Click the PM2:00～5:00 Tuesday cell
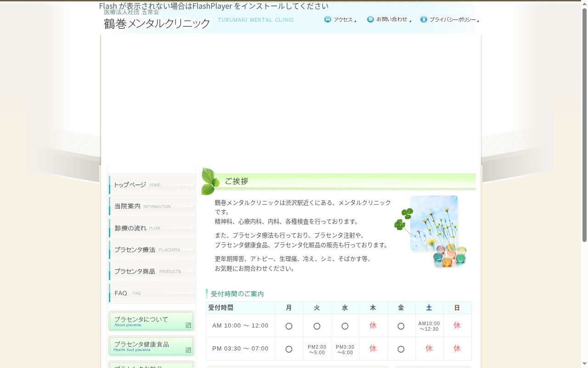This screenshot has height=368, width=588. pos(317,349)
